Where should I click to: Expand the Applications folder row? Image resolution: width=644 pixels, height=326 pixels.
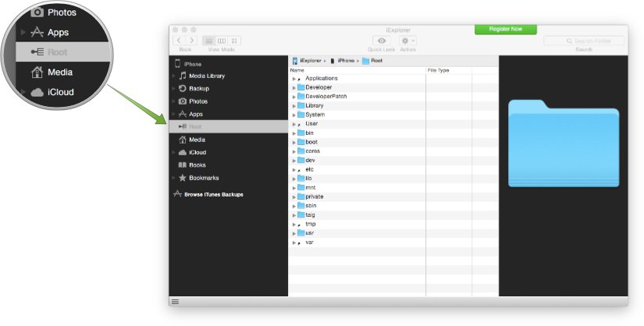click(294, 79)
